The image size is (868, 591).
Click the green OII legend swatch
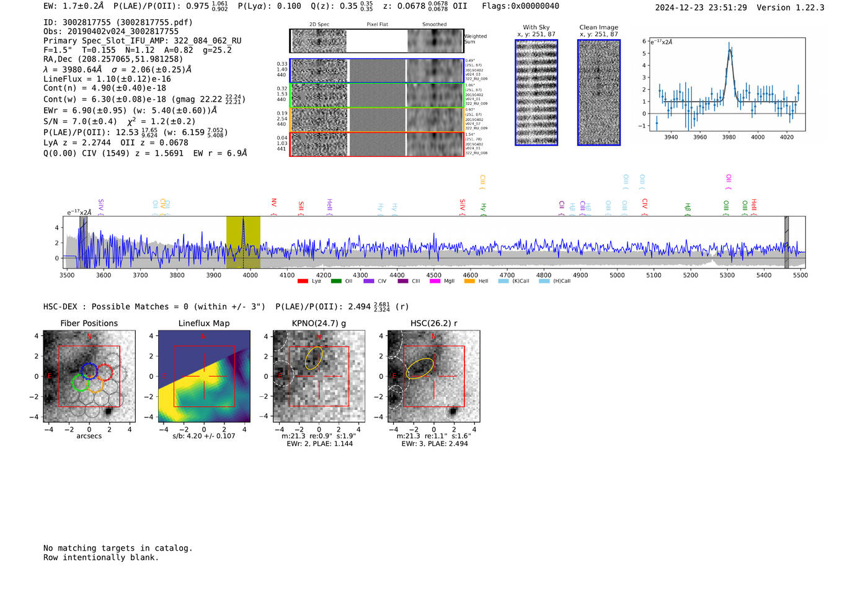336,282
